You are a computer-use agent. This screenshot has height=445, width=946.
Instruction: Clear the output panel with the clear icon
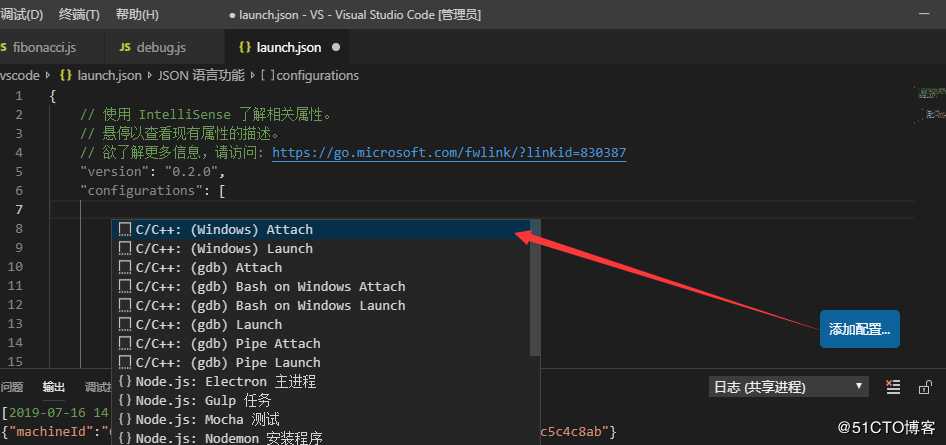click(x=893, y=387)
